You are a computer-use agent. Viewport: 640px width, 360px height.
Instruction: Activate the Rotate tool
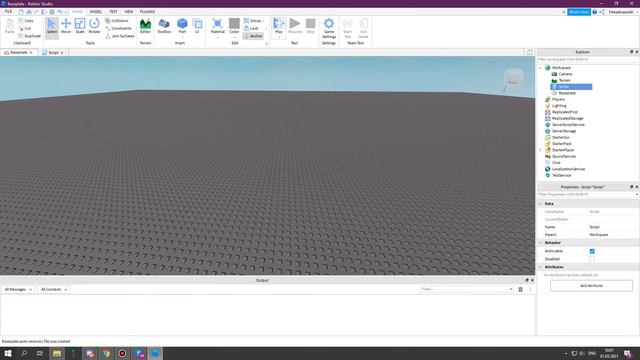[x=94, y=27]
